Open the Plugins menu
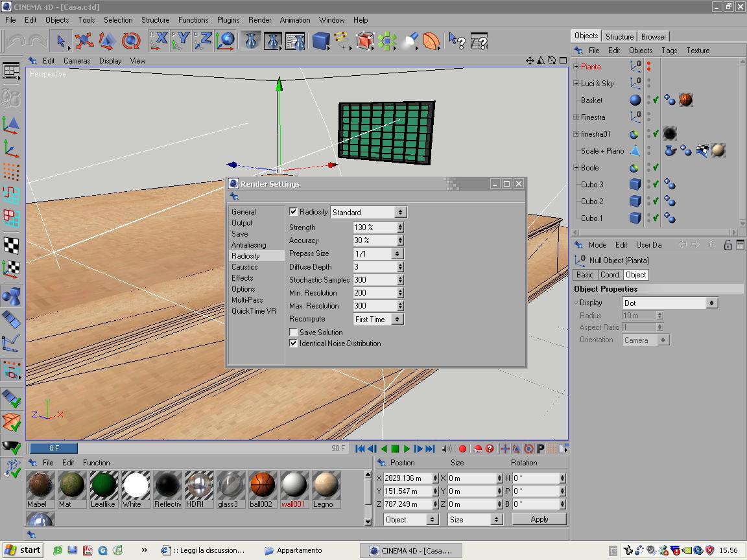Viewport: 747px width, 560px height. [x=228, y=20]
